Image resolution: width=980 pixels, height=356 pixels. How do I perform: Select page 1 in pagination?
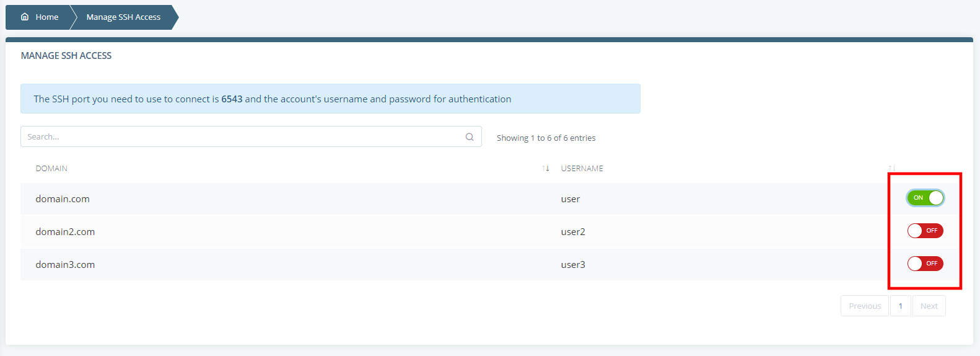901,306
